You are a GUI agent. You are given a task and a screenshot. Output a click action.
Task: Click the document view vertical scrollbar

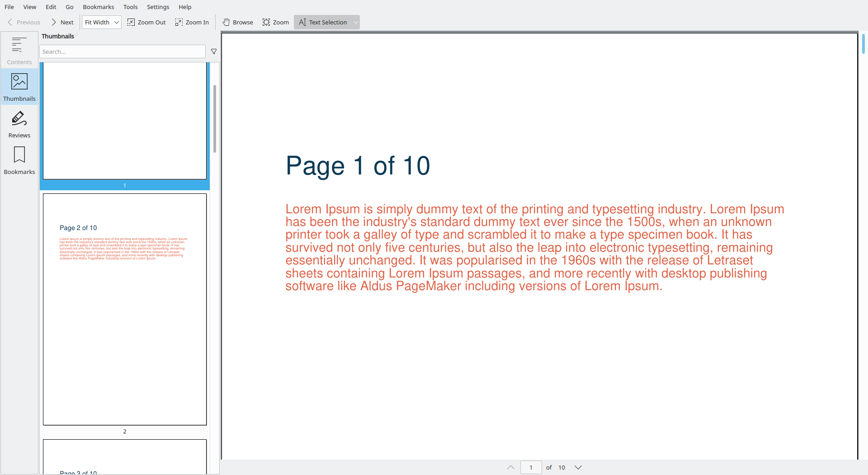863,44
